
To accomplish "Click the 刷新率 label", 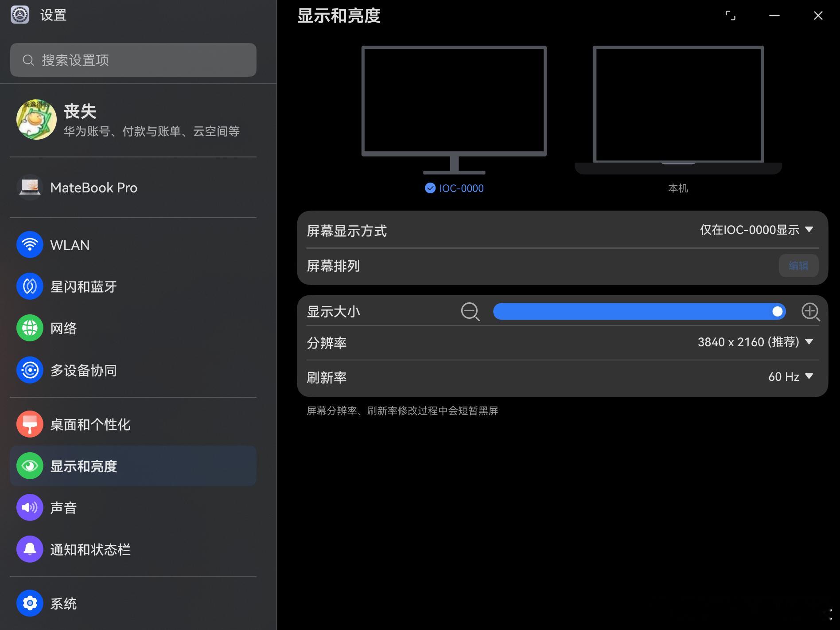I will click(x=327, y=378).
